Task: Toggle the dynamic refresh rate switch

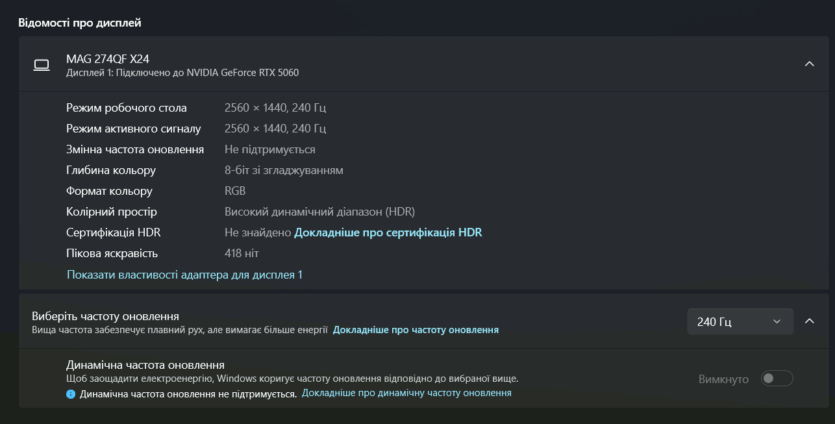Action: 776,378
